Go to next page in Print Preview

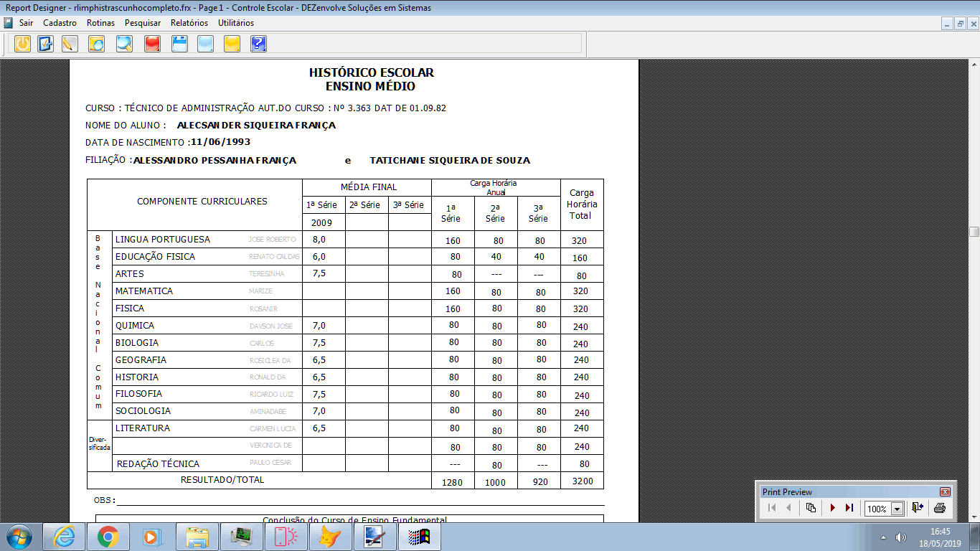tap(833, 508)
